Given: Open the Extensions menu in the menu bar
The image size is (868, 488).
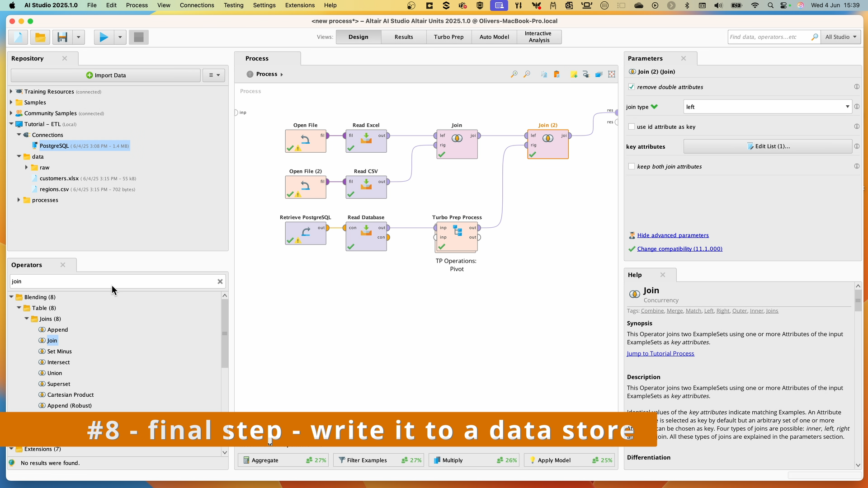Looking at the screenshot, I should click(x=299, y=5).
